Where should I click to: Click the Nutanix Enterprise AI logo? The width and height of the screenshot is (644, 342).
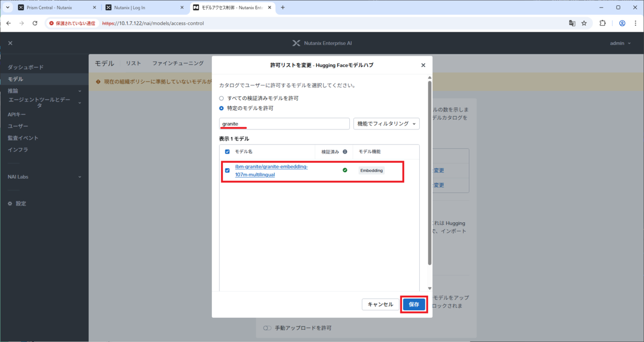tap(322, 43)
